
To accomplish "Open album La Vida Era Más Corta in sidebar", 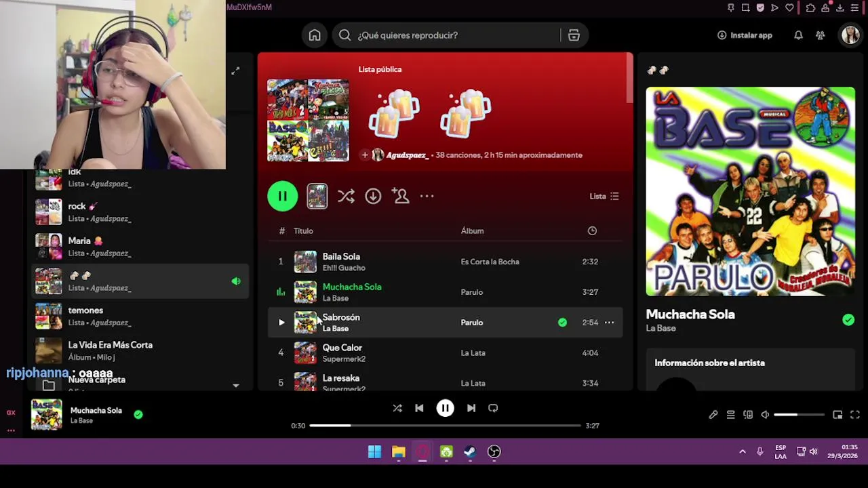I will pyautogui.click(x=141, y=350).
